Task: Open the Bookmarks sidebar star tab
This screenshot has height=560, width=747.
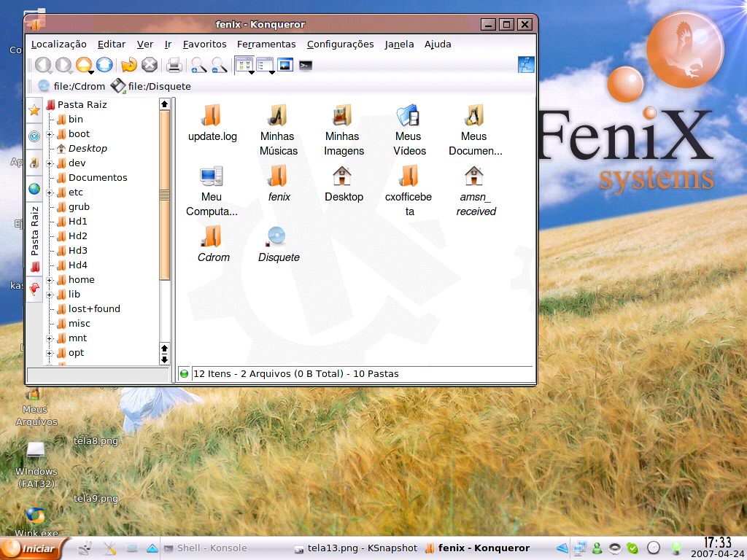Action: tap(34, 111)
